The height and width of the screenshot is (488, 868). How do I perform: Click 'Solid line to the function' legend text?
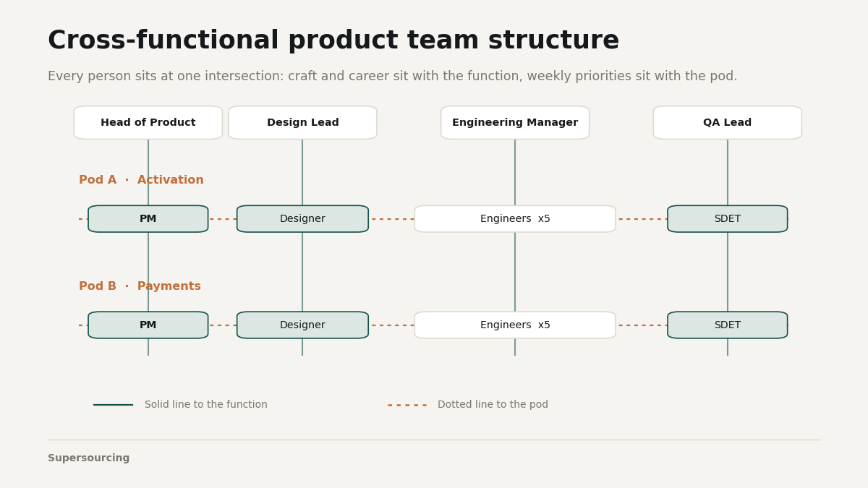point(206,405)
